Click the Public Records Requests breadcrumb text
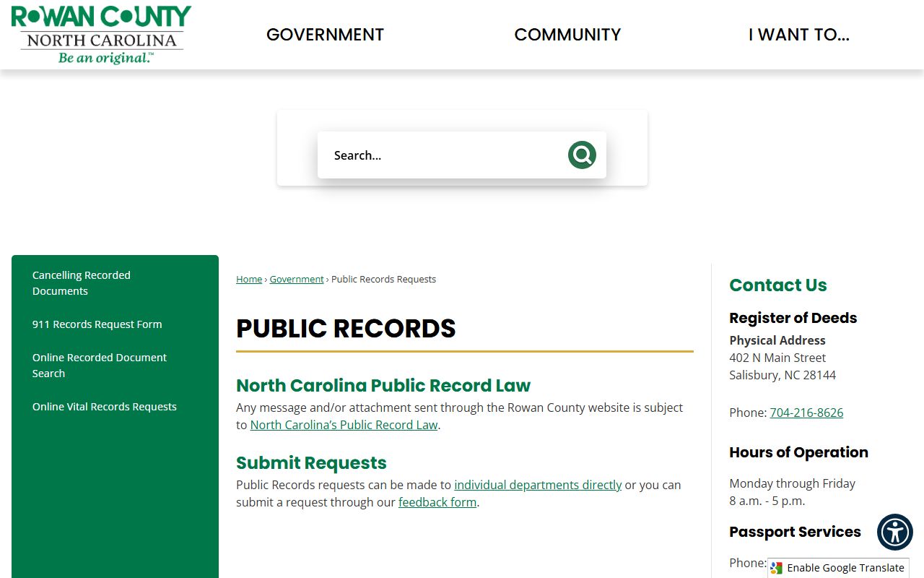924x578 pixels. coord(383,279)
